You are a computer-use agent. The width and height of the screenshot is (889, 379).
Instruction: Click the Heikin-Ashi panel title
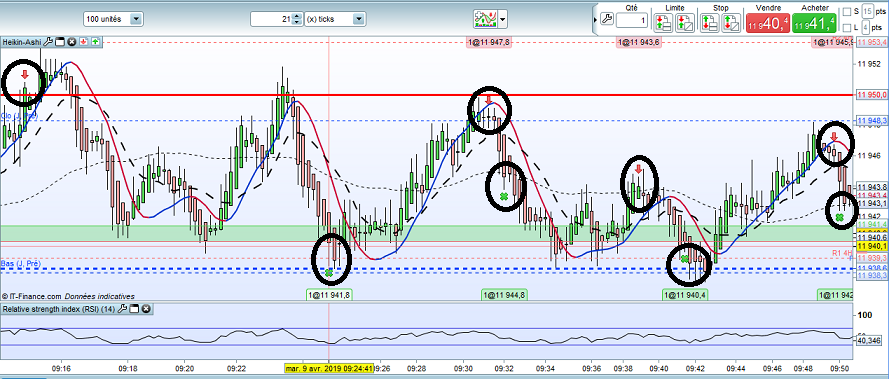click(x=22, y=41)
